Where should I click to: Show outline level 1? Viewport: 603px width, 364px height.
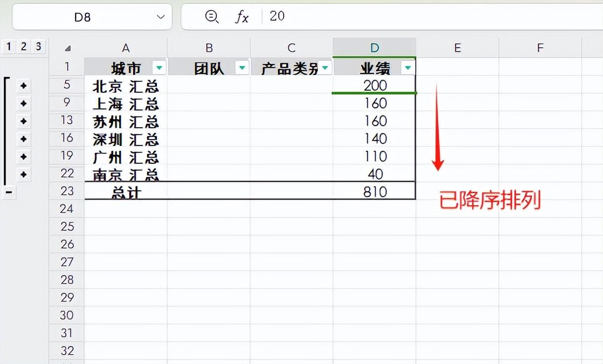(9, 46)
